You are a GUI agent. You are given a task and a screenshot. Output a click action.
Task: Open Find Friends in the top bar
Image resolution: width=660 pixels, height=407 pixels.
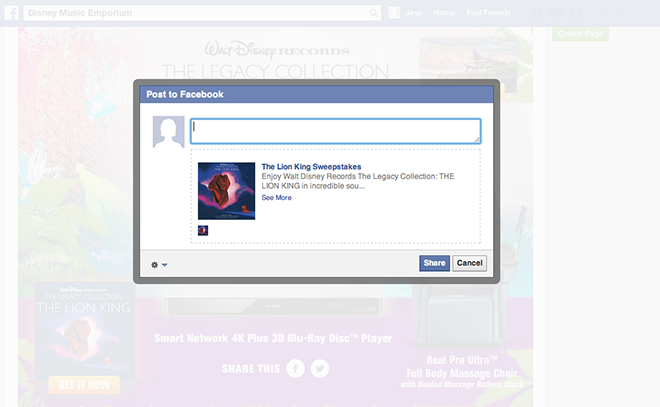[488, 13]
